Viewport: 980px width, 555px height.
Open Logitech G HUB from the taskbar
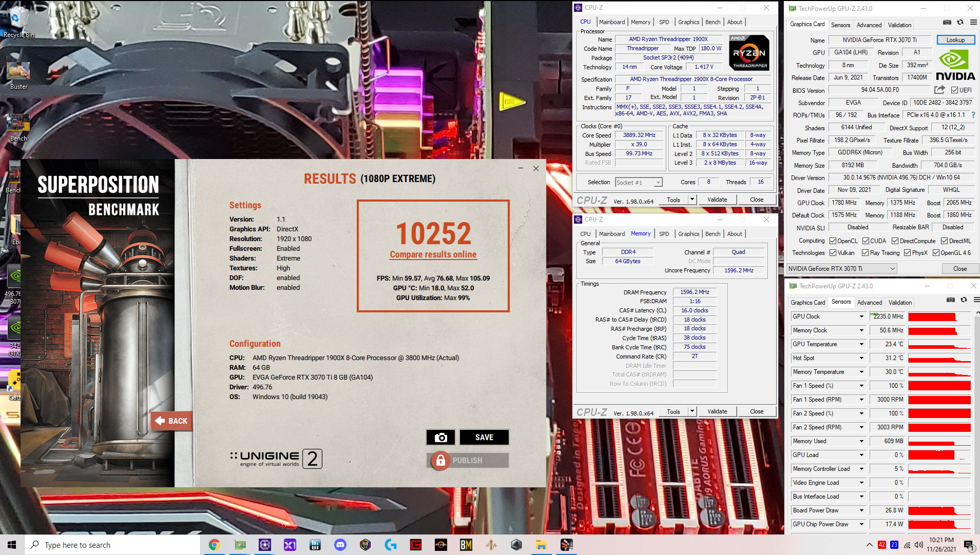[391, 545]
